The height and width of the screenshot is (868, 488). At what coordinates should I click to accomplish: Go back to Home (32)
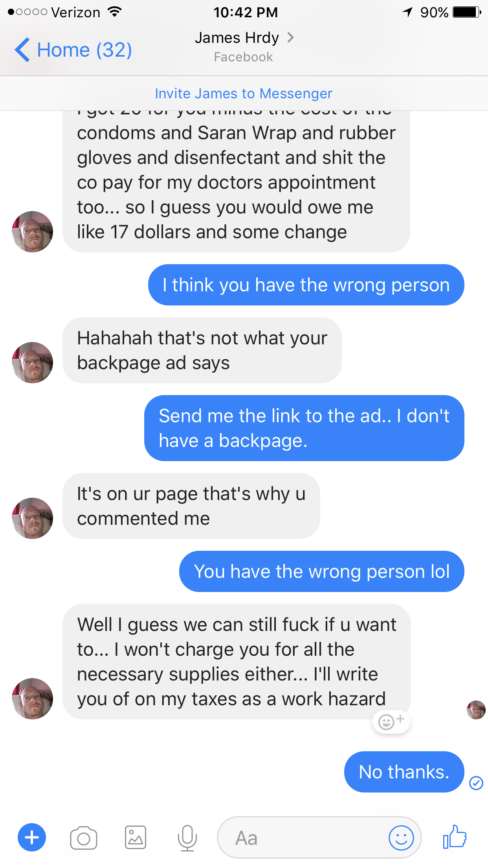pyautogui.click(x=73, y=50)
